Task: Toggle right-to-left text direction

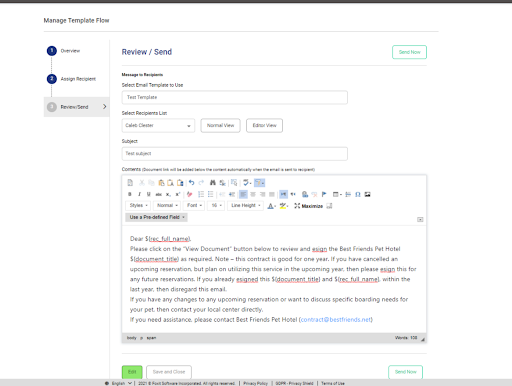Action: click(x=293, y=194)
